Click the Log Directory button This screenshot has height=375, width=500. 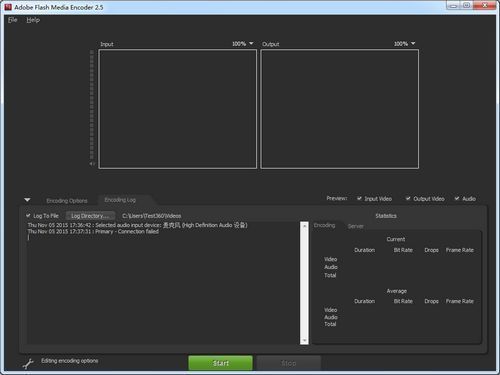90,216
